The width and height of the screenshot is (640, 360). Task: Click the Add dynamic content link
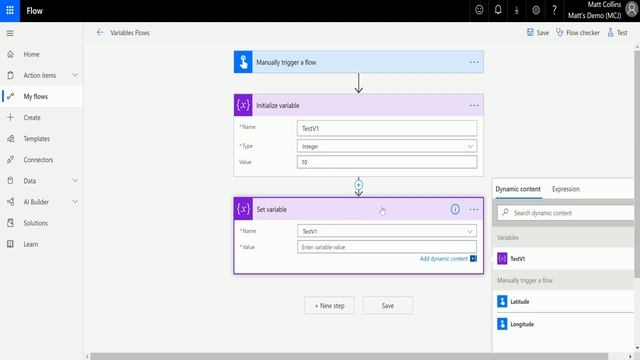[x=444, y=259]
